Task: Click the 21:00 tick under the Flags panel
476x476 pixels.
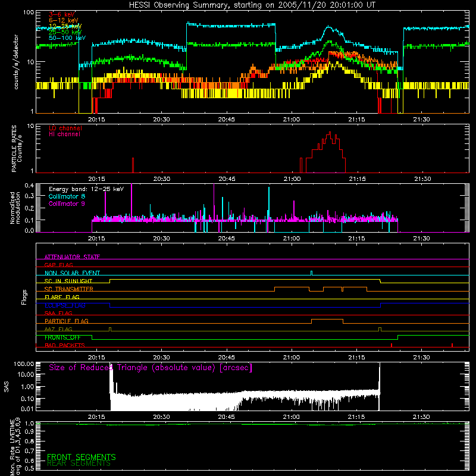Action: pos(292,358)
